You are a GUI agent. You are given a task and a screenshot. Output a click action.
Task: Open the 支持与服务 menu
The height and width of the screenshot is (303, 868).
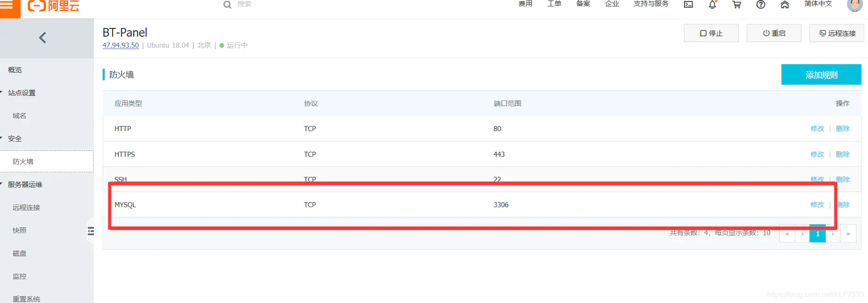pyautogui.click(x=651, y=4)
